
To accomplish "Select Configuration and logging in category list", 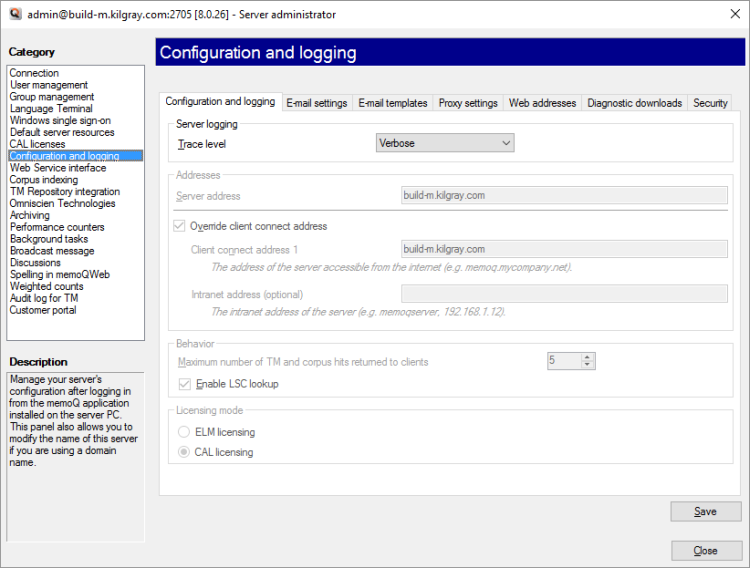I will pos(76,156).
